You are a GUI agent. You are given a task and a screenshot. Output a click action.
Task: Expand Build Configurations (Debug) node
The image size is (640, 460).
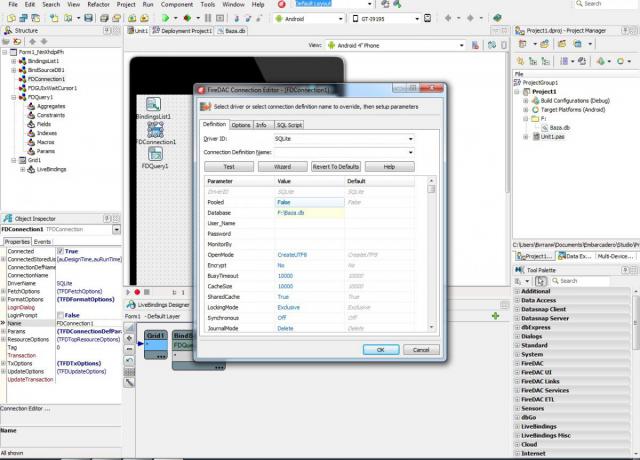526,100
